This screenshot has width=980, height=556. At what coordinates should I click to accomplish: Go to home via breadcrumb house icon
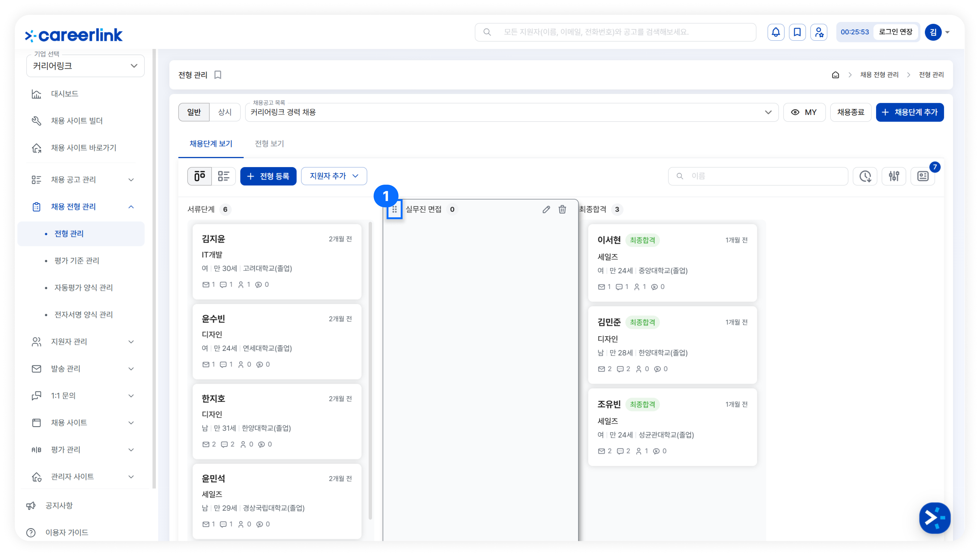pyautogui.click(x=835, y=75)
